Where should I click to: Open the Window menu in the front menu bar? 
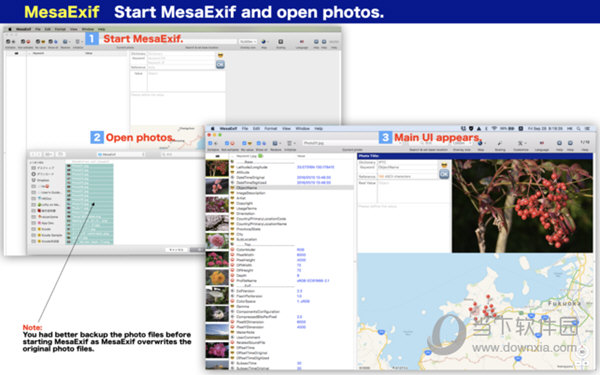303,129
